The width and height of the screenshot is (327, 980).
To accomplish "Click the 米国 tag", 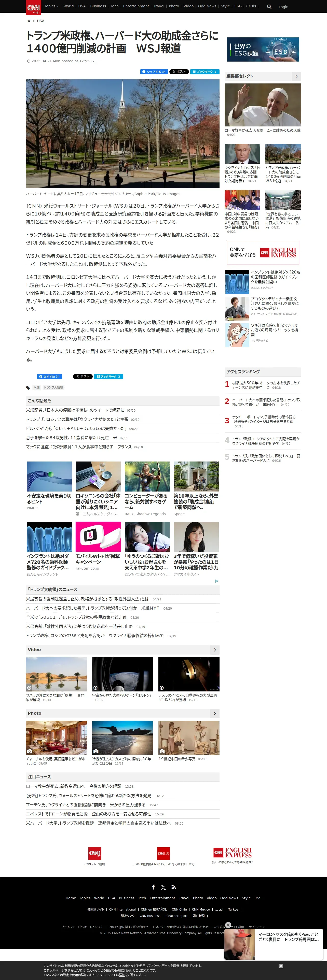I will (36, 387).
